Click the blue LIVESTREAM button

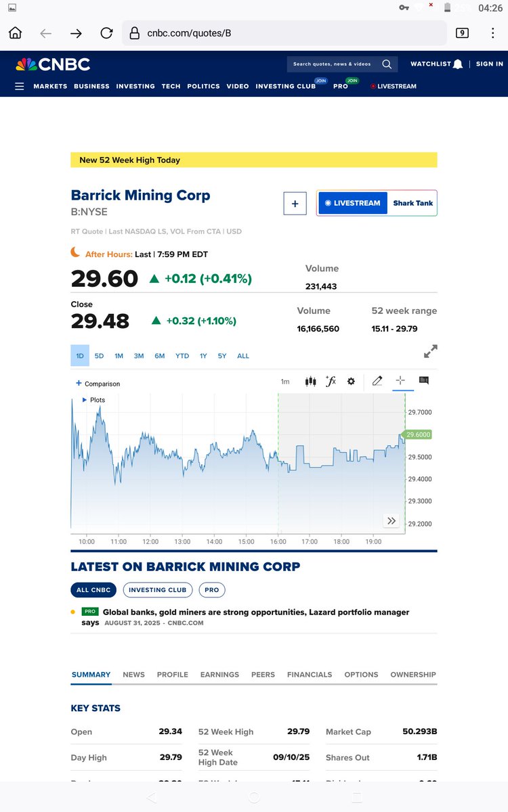(x=353, y=203)
